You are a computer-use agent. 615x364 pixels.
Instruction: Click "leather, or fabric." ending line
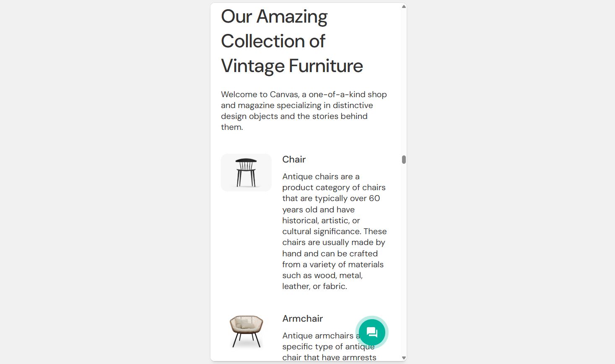tap(314, 287)
